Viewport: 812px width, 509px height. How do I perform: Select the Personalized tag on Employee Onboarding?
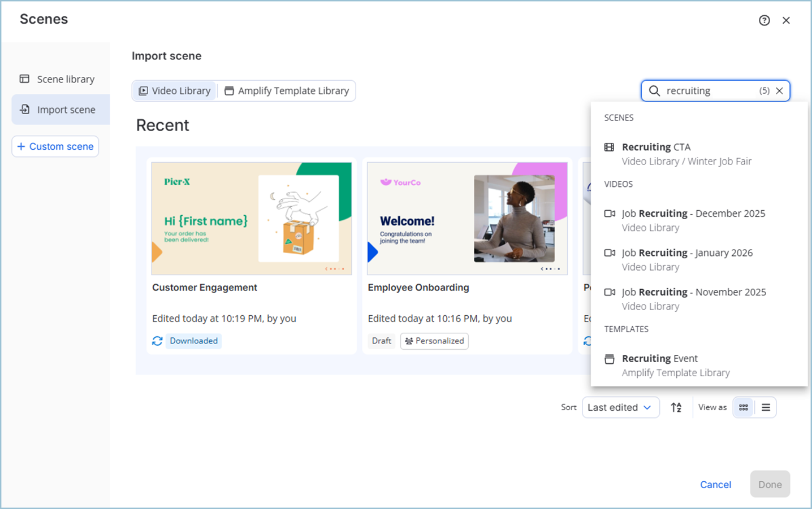pyautogui.click(x=434, y=341)
